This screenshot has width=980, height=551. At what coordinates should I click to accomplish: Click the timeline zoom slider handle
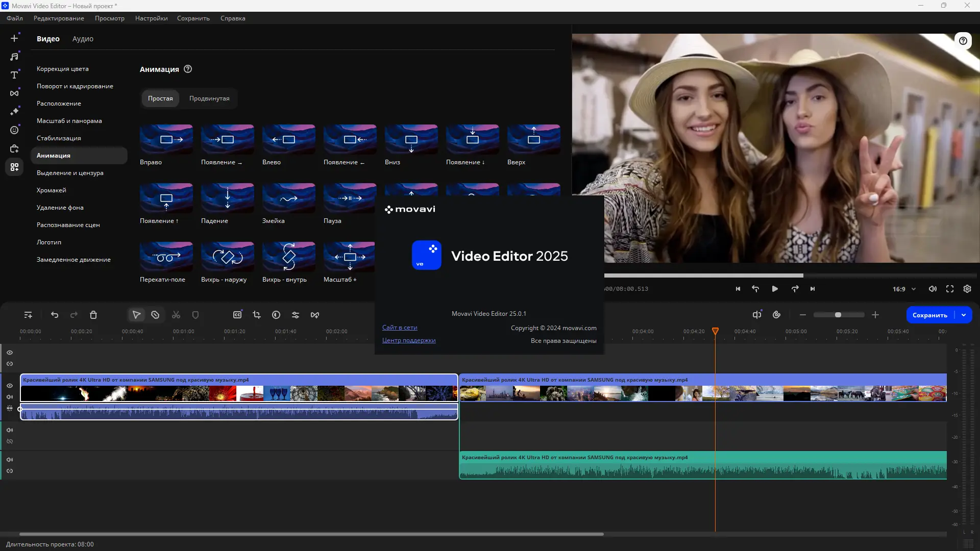pyautogui.click(x=838, y=315)
